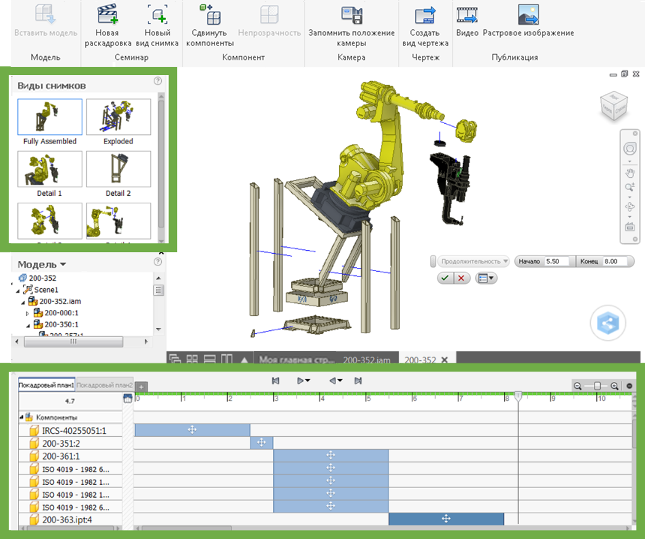The image size is (645, 539).
Task: Select IRCS-40255051:1 action block in timeline
Action: [192, 430]
